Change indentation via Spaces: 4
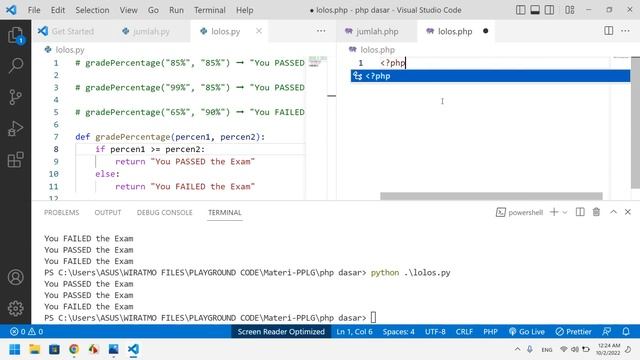640x360 pixels. click(x=398, y=331)
